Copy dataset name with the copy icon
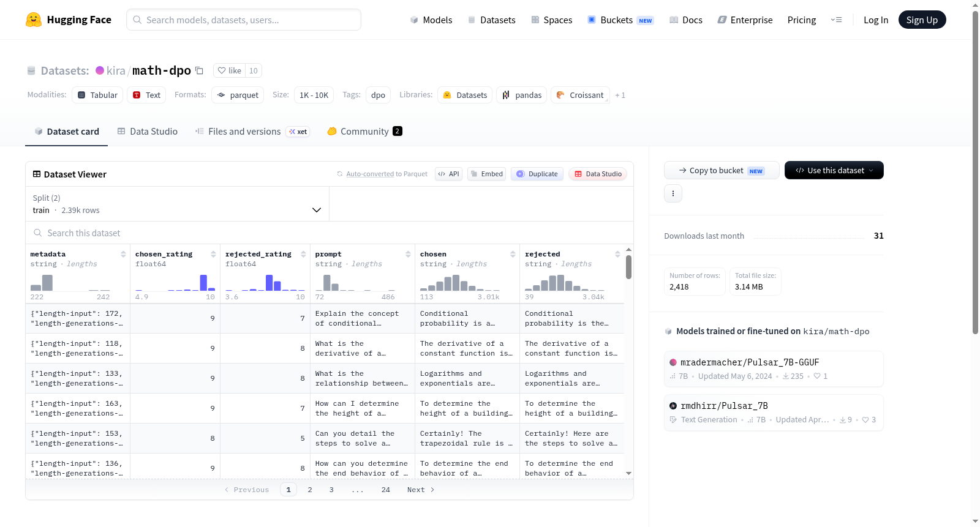 199,71
